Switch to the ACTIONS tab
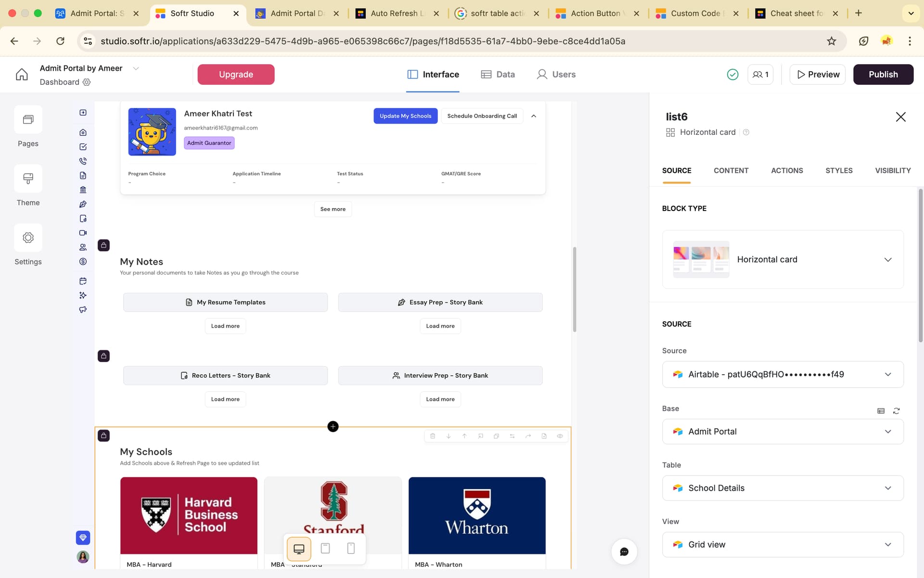The height and width of the screenshot is (578, 924). (787, 171)
